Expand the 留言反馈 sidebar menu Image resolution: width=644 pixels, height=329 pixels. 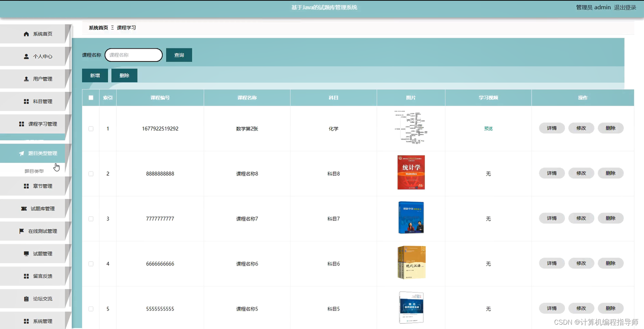[x=35, y=276]
